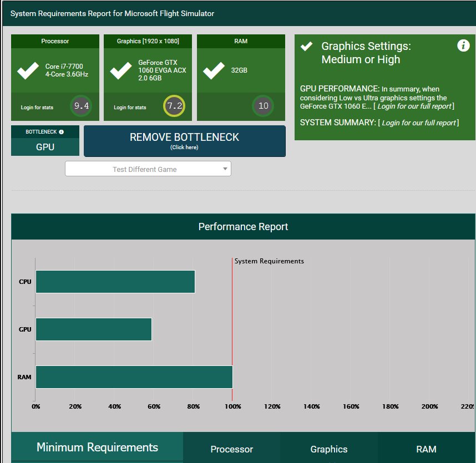Image resolution: width=476 pixels, height=463 pixels.
Task: Click the RAM checkmark icon
Action: point(214,71)
